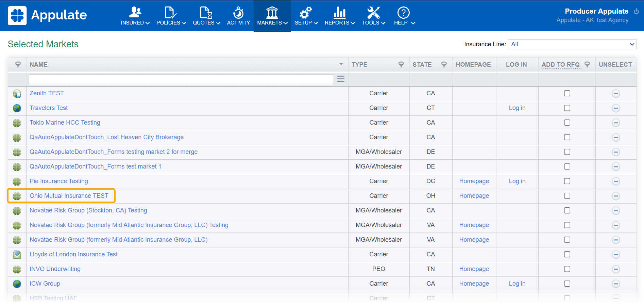Click the State column filter pin icon
This screenshot has height=303, width=644.
coord(444,65)
